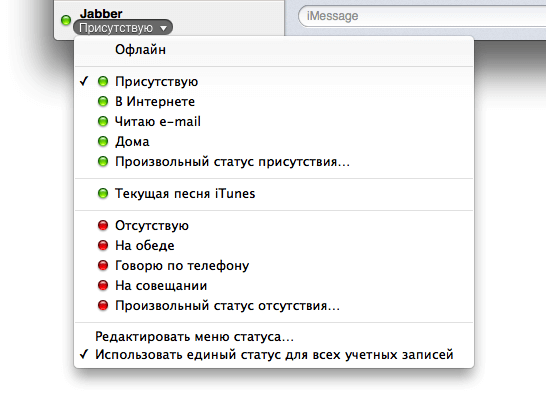Click red dot next to На обеде
This screenshot has width=546, height=419.
click(103, 246)
